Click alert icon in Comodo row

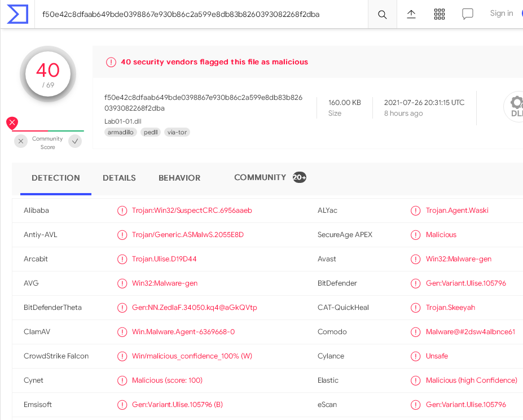(x=416, y=332)
